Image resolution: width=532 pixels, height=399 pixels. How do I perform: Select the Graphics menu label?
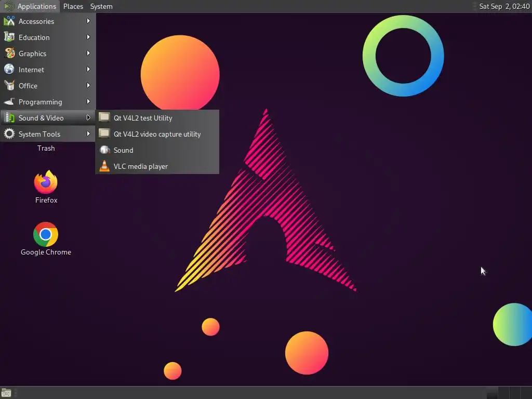pyautogui.click(x=32, y=54)
